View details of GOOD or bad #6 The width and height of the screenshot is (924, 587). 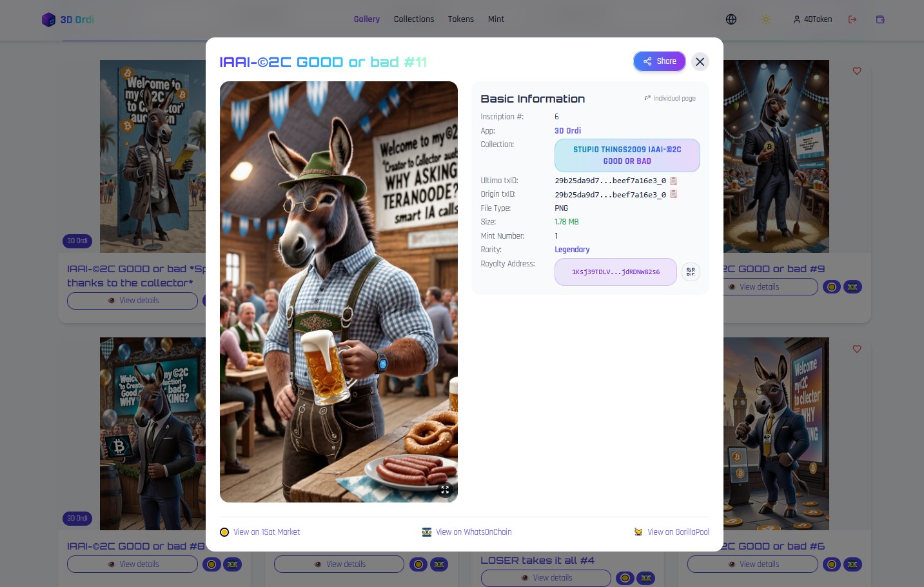[x=752, y=564]
